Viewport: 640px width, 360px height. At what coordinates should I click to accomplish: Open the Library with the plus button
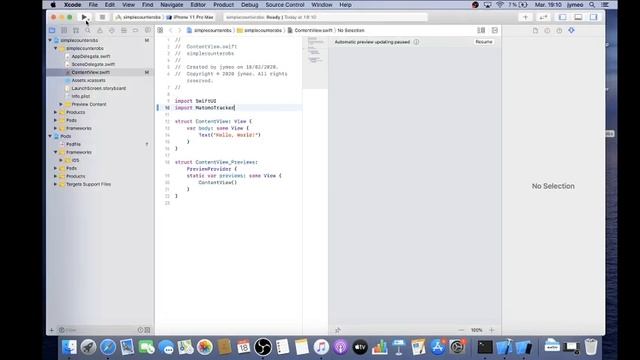(x=525, y=17)
